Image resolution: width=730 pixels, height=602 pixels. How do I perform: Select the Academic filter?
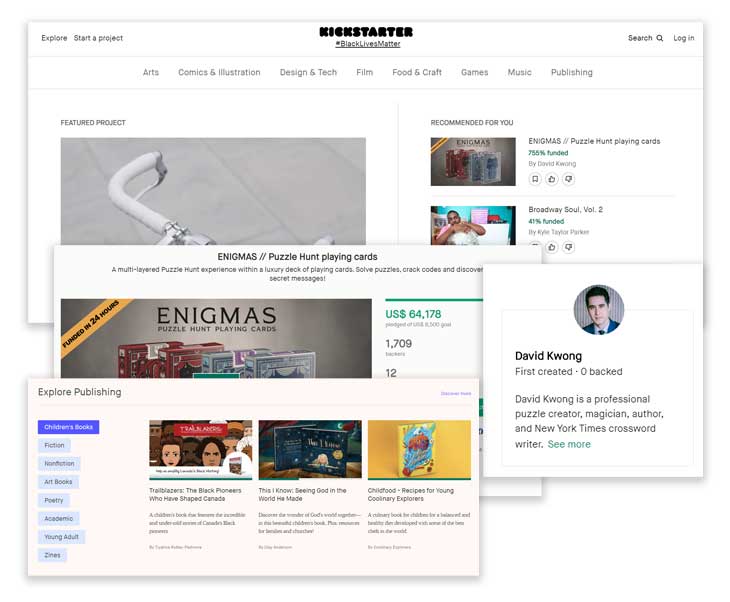pos(59,519)
